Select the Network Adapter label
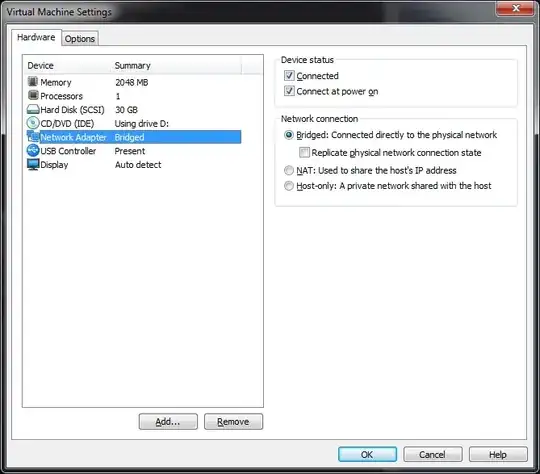The height and width of the screenshot is (474, 540). pos(73,137)
